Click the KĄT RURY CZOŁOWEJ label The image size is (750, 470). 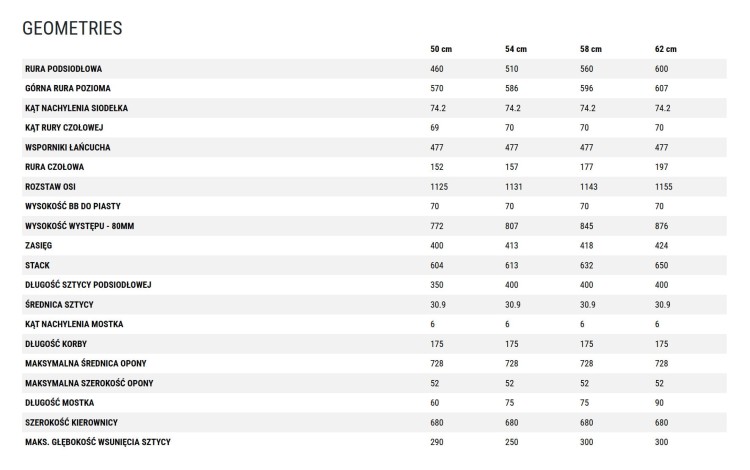(x=65, y=128)
